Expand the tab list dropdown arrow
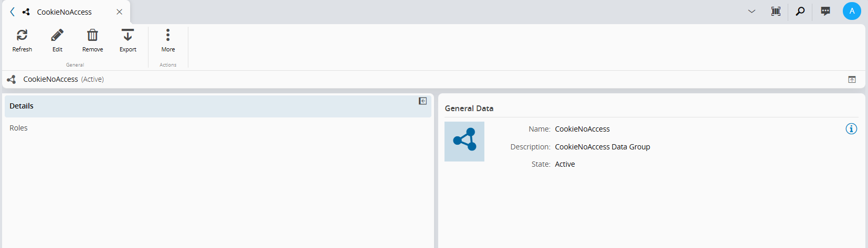 751,12
